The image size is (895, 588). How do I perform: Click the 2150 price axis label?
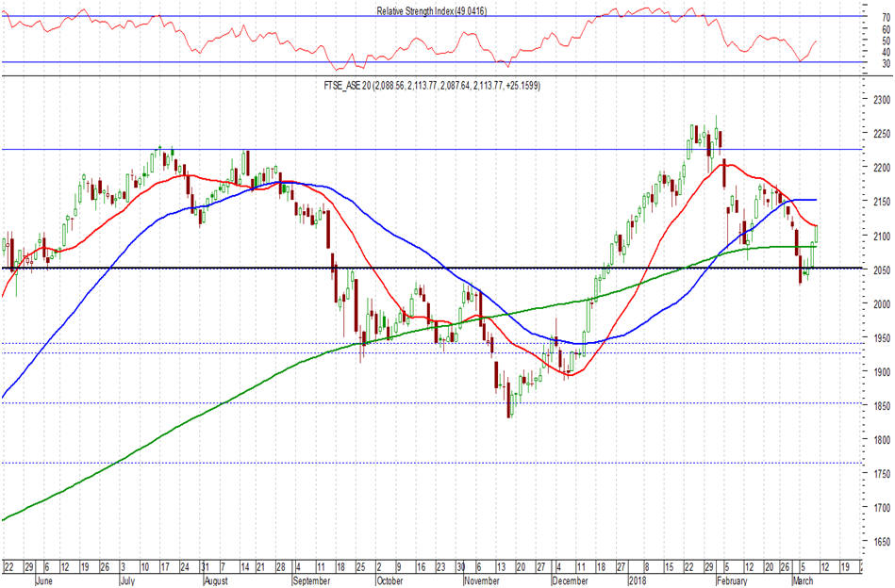[x=882, y=202]
